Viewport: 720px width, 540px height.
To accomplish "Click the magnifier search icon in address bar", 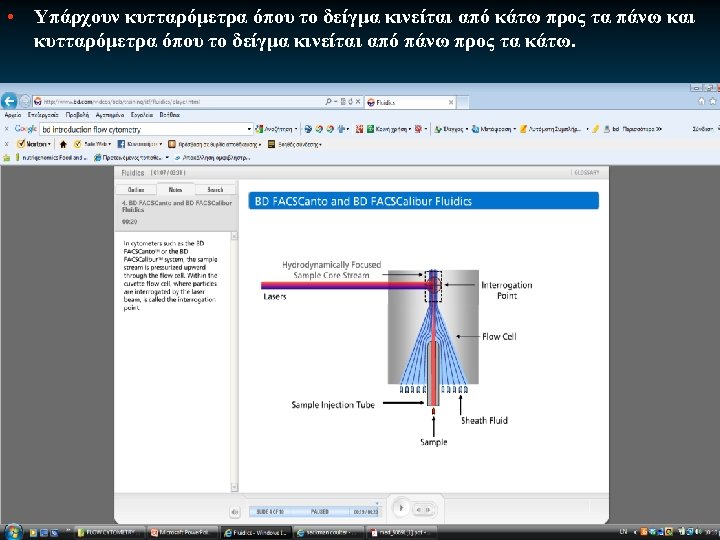I will click(328, 101).
